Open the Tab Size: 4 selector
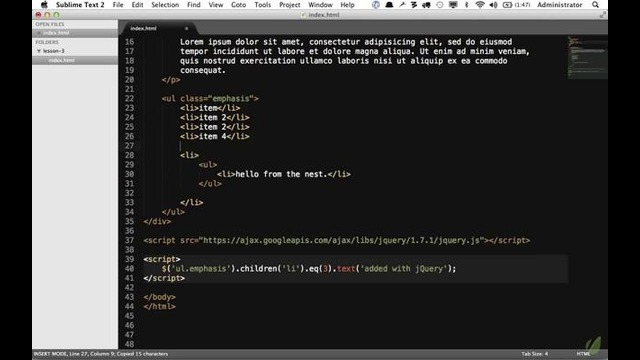This screenshot has height=360, width=640. click(534, 354)
